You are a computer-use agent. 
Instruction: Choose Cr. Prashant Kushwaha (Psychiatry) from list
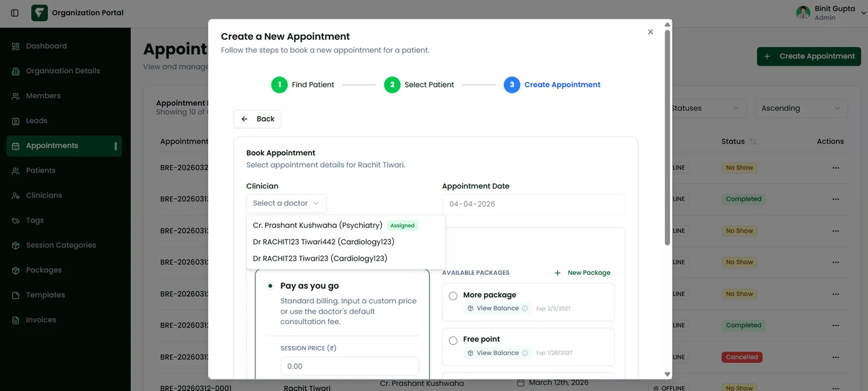(346, 225)
